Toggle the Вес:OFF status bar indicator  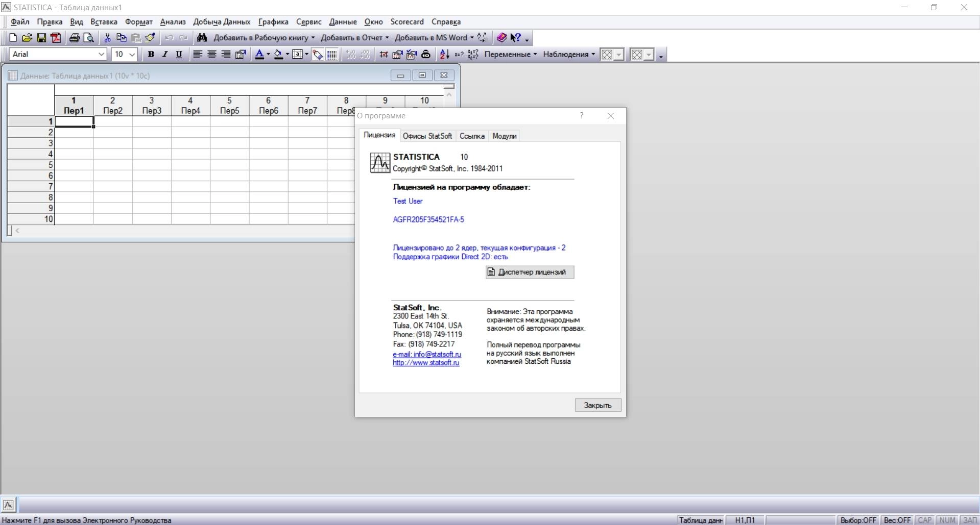coord(897,520)
